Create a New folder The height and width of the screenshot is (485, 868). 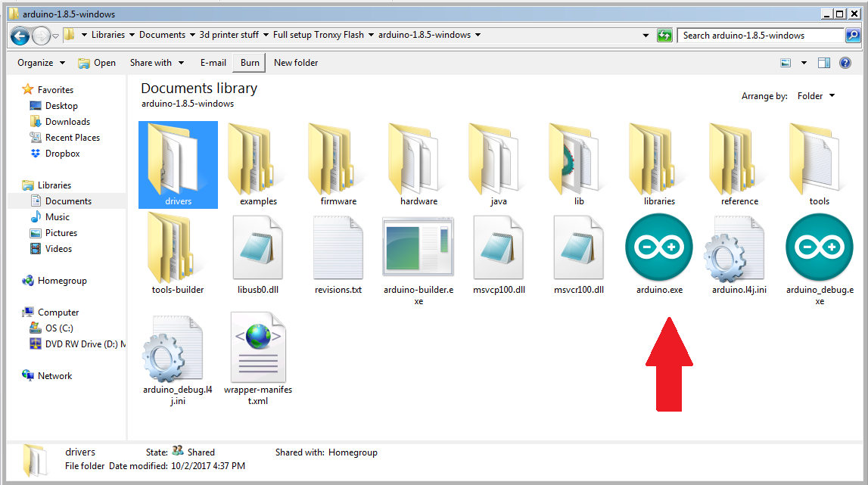coord(296,63)
